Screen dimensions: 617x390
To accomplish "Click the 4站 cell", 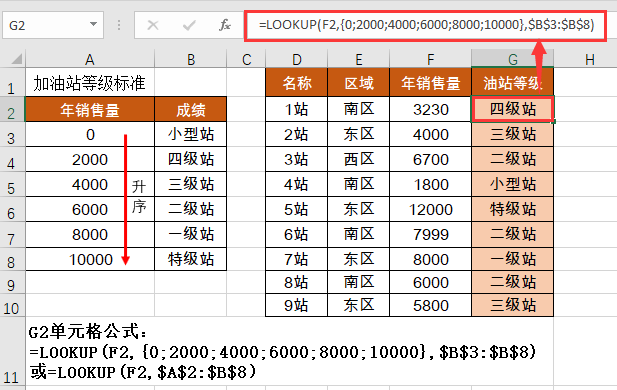I will coord(296,184).
